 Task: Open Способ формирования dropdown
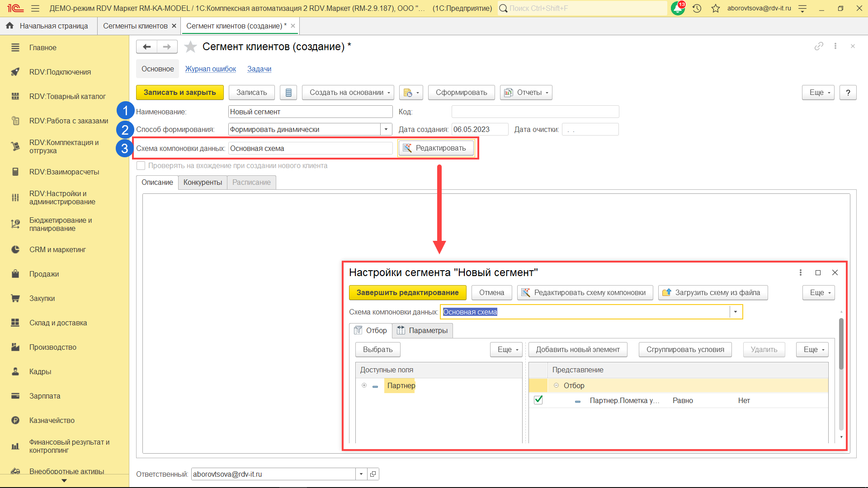(x=386, y=129)
